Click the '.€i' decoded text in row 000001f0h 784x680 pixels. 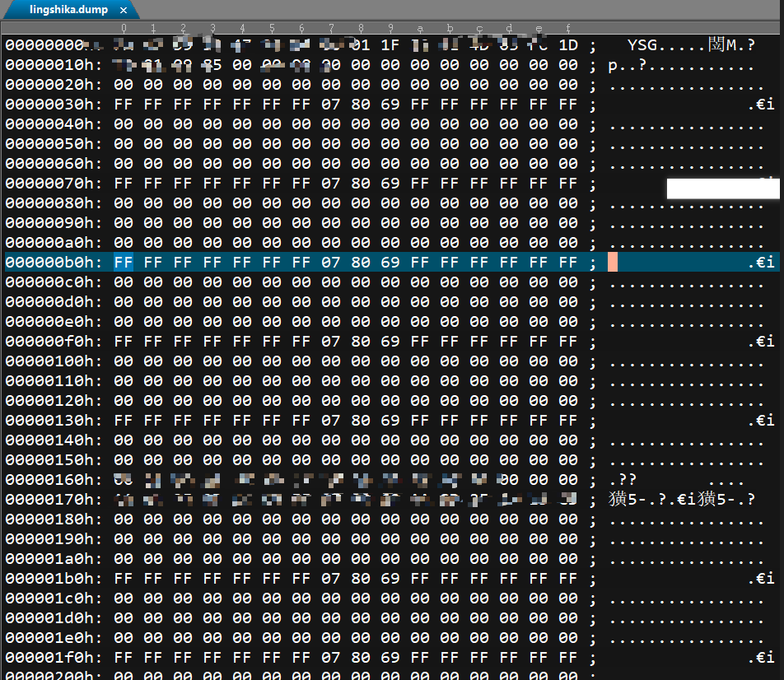[x=761, y=658]
